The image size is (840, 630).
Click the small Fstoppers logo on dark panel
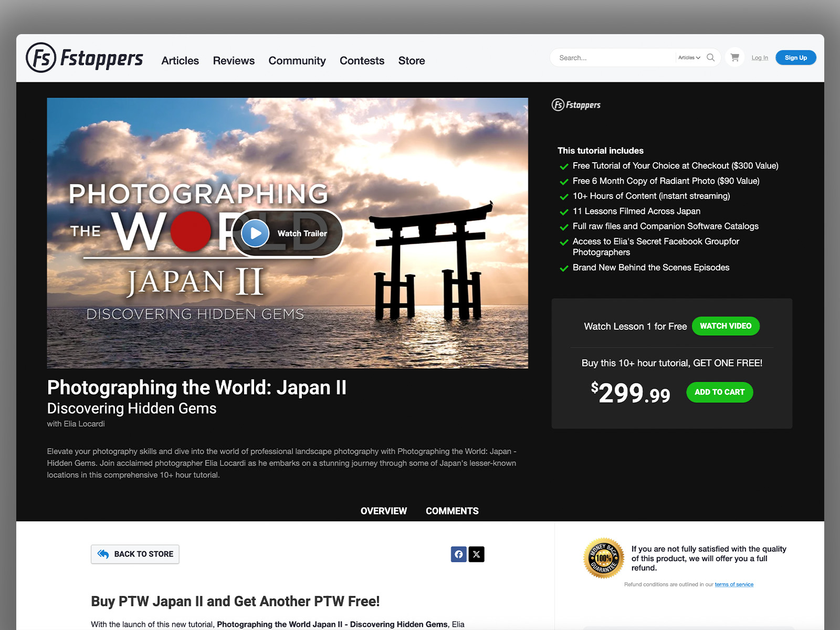pyautogui.click(x=576, y=105)
